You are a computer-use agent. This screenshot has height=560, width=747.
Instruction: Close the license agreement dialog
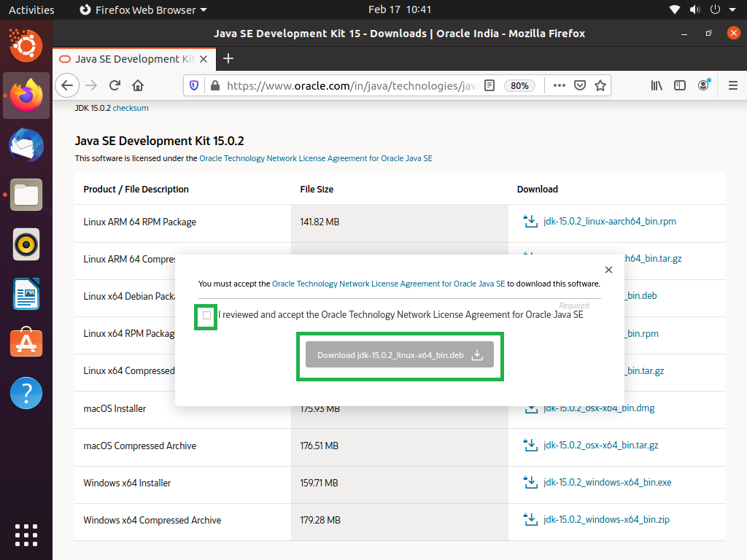point(608,270)
